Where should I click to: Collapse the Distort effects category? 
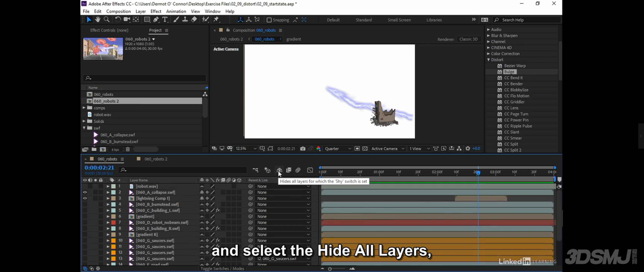pyautogui.click(x=488, y=60)
